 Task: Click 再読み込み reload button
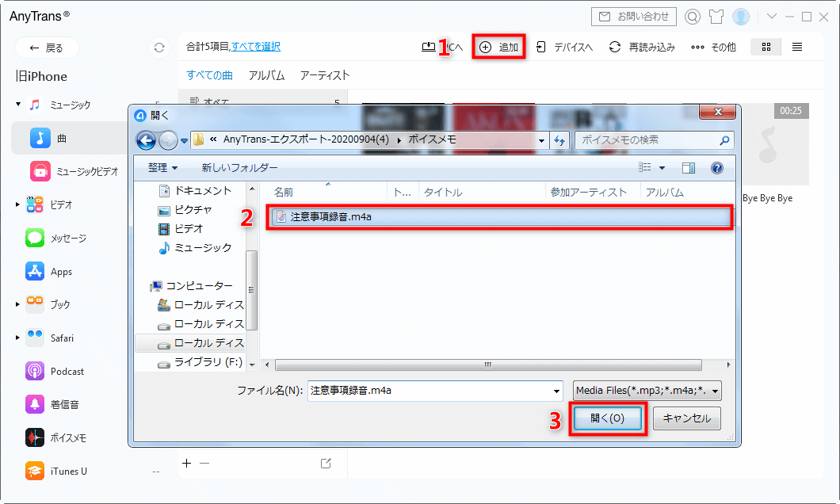pos(642,47)
